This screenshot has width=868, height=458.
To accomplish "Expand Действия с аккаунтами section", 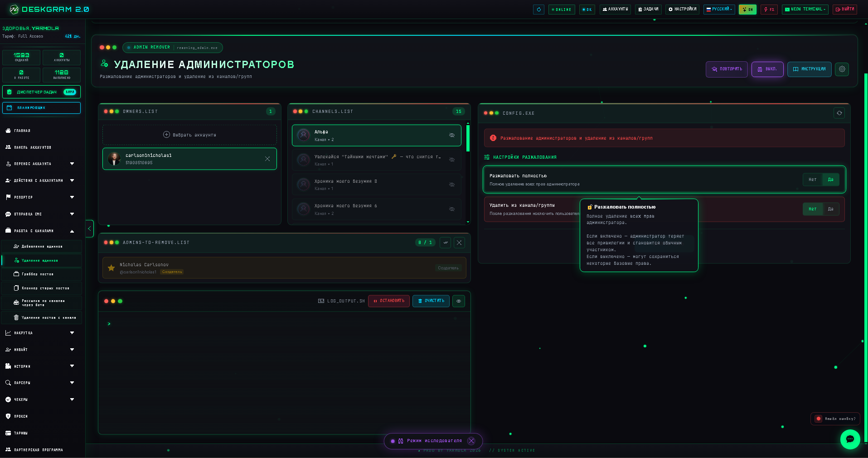I will click(x=41, y=180).
